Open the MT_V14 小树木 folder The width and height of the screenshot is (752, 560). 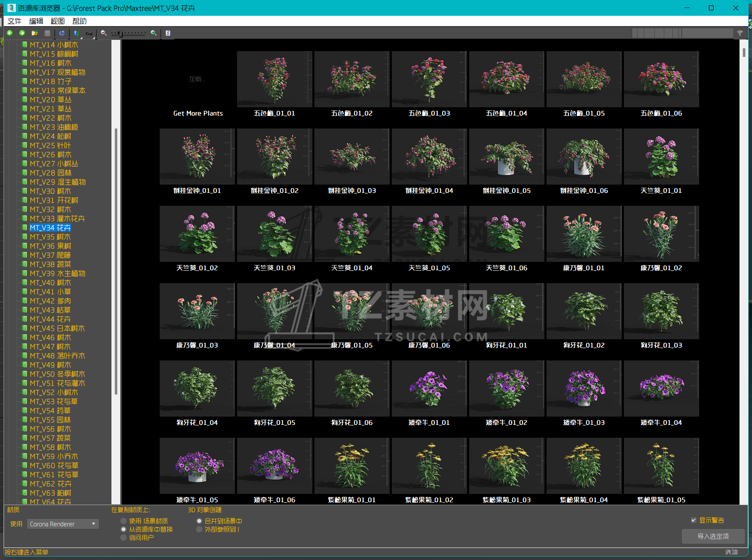(54, 45)
